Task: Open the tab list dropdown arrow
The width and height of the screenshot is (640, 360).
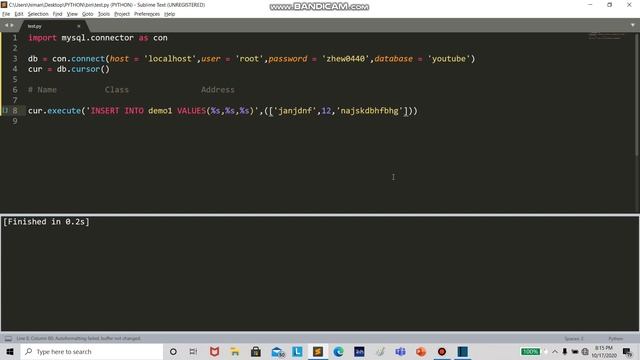Action: (633, 25)
